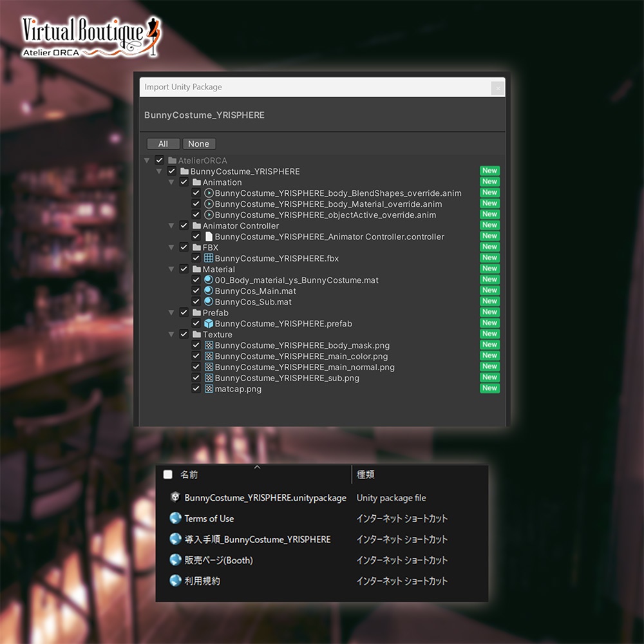Select the BunnyCostume_YRISPHERE.unitypackage file name
This screenshot has width=644, height=644.
(x=265, y=497)
